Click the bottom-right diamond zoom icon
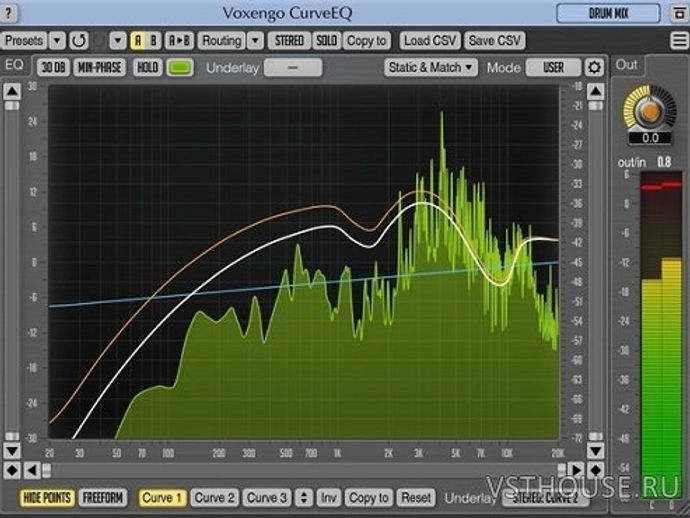This screenshot has width=690, height=518. 595,470
